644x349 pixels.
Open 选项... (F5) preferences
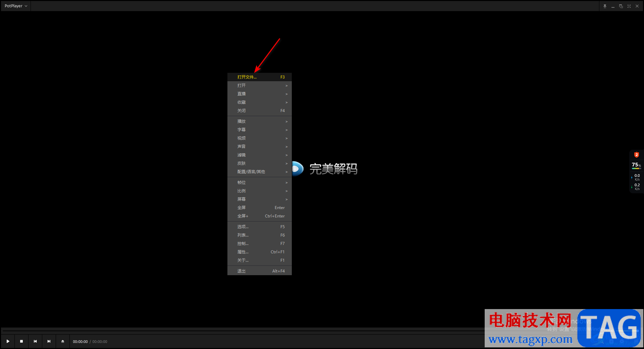pos(260,227)
